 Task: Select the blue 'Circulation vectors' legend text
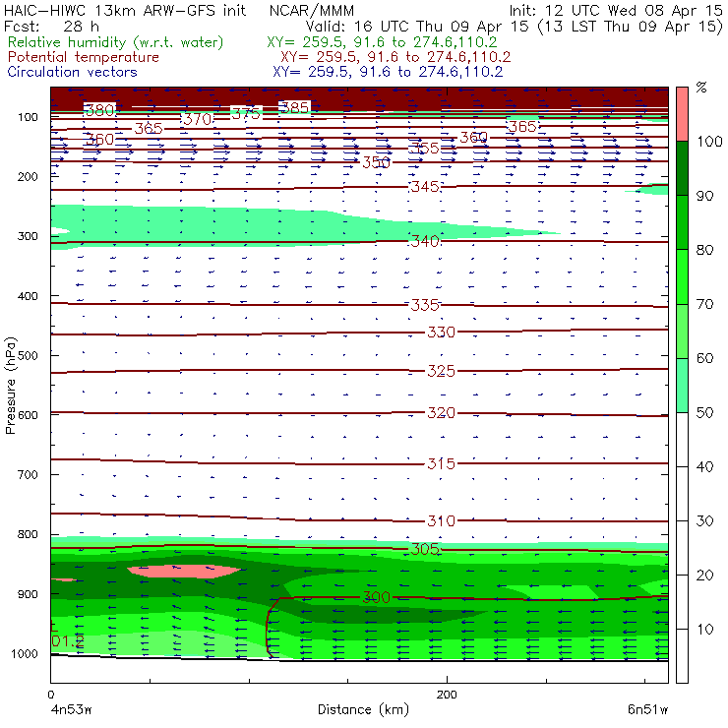click(73, 72)
